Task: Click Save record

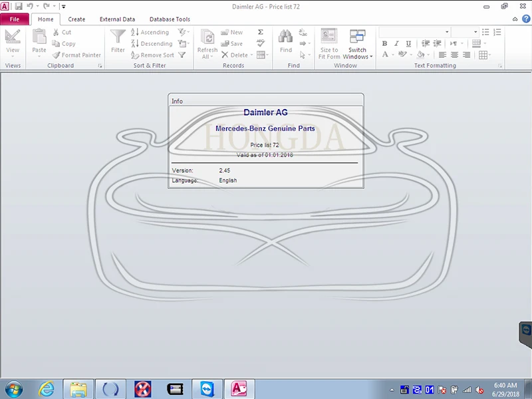Action: 231,44
